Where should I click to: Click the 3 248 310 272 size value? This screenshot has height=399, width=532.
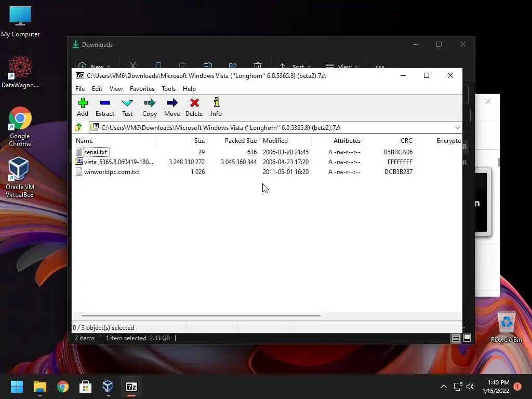[187, 162]
